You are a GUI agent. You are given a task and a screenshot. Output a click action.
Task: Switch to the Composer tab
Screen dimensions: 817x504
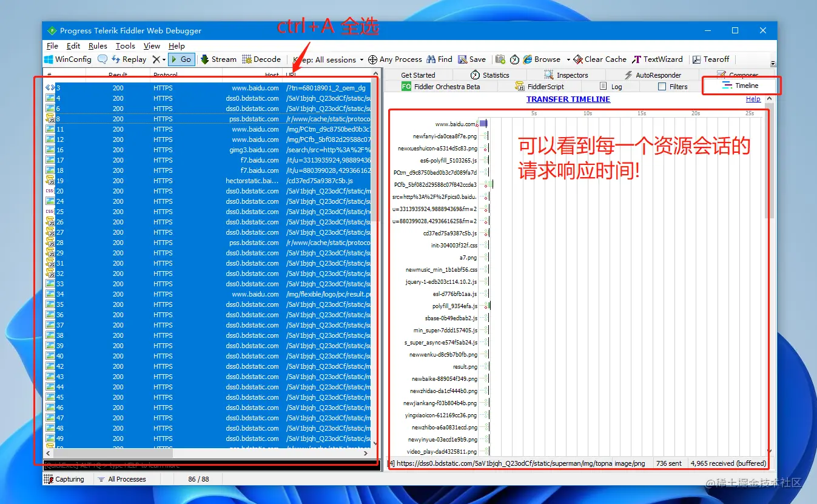(737, 75)
